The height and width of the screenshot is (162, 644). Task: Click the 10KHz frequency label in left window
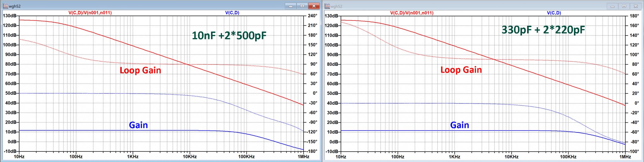[190, 157]
